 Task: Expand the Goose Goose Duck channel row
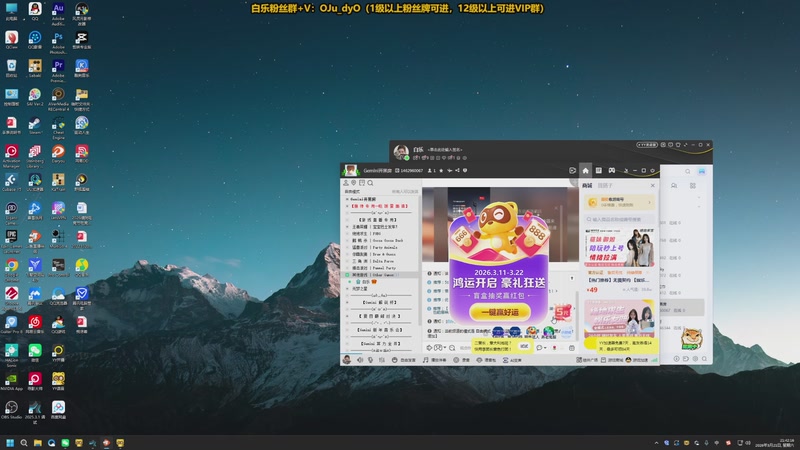(x=347, y=240)
